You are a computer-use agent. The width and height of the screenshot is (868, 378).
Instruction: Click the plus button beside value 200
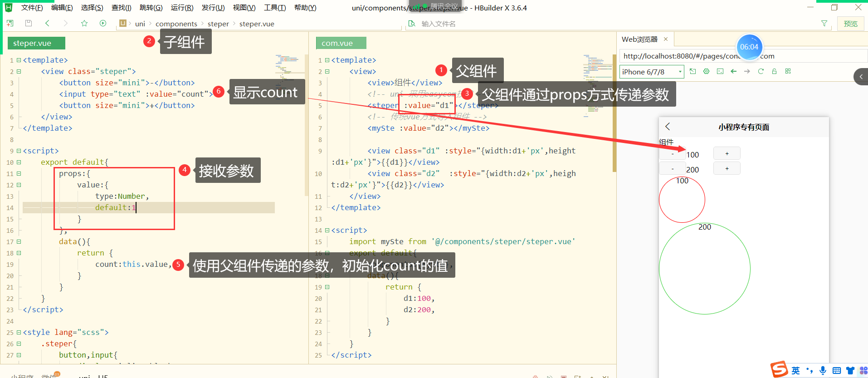(x=727, y=168)
